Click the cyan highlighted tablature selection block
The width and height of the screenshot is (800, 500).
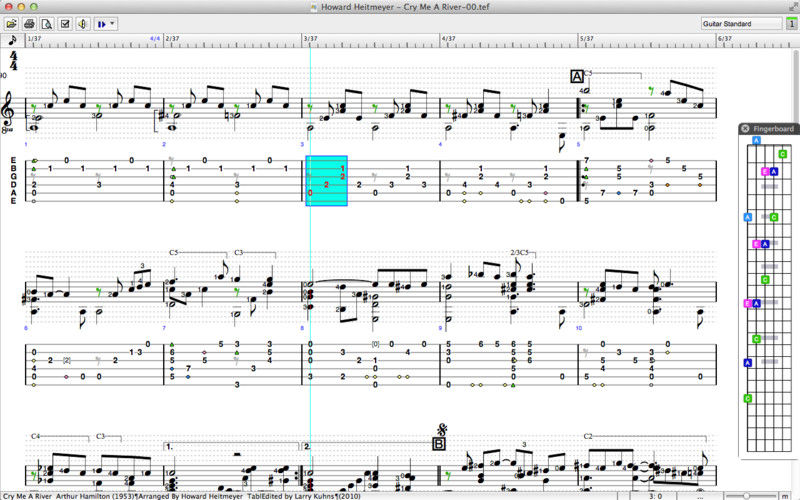[327, 181]
